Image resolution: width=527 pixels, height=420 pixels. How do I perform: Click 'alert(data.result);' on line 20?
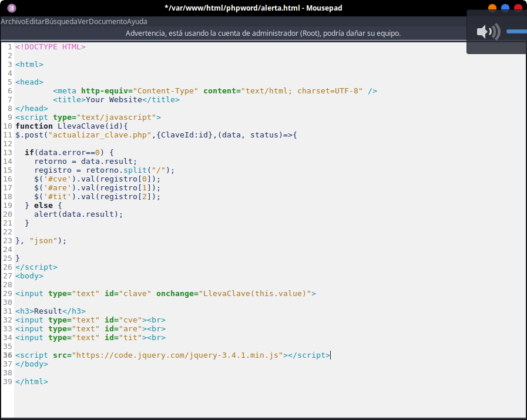[x=79, y=214]
